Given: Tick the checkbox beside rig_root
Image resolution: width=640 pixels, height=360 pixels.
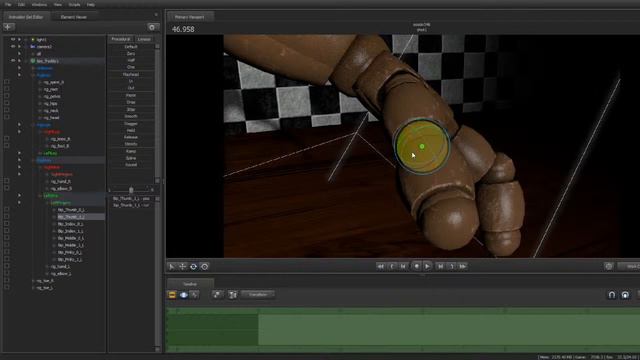Looking at the screenshot, I should pos(7,89).
